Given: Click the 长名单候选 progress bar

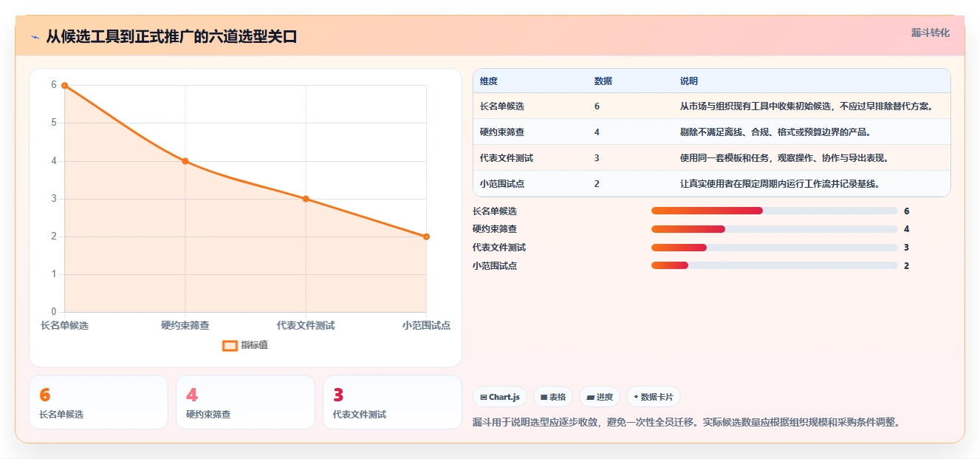Looking at the screenshot, I should point(774,211).
